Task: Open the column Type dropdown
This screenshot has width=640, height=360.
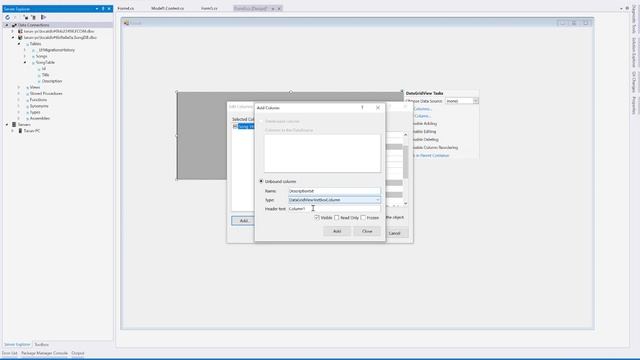Action: tap(377, 200)
